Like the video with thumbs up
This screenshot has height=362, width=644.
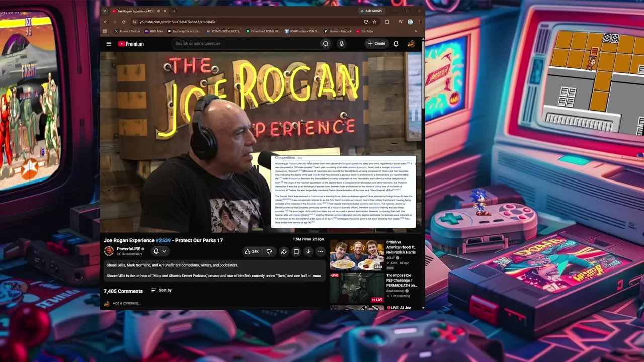tap(251, 252)
